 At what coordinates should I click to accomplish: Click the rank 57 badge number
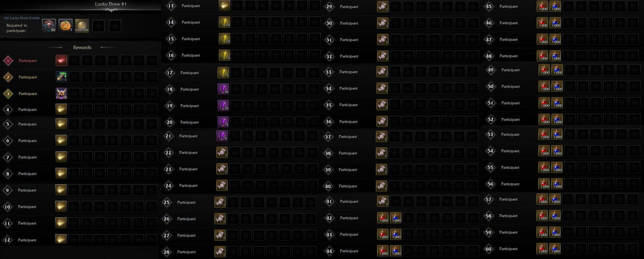489,199
